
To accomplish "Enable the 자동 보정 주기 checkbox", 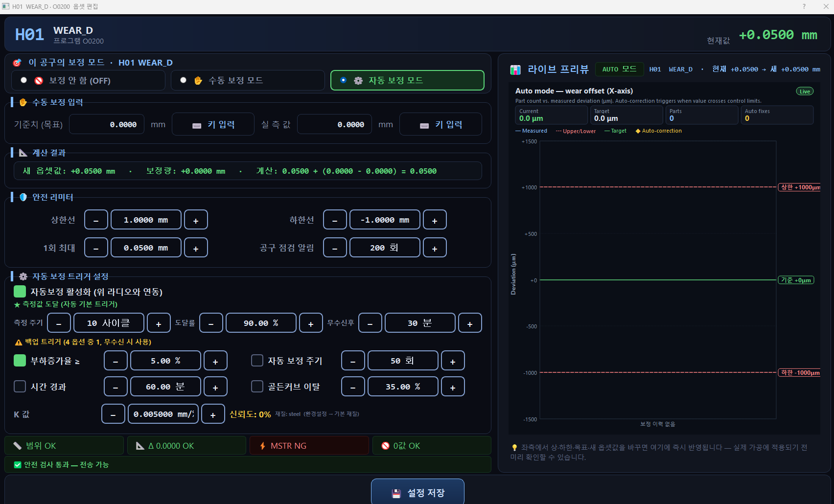I will 257,361.
